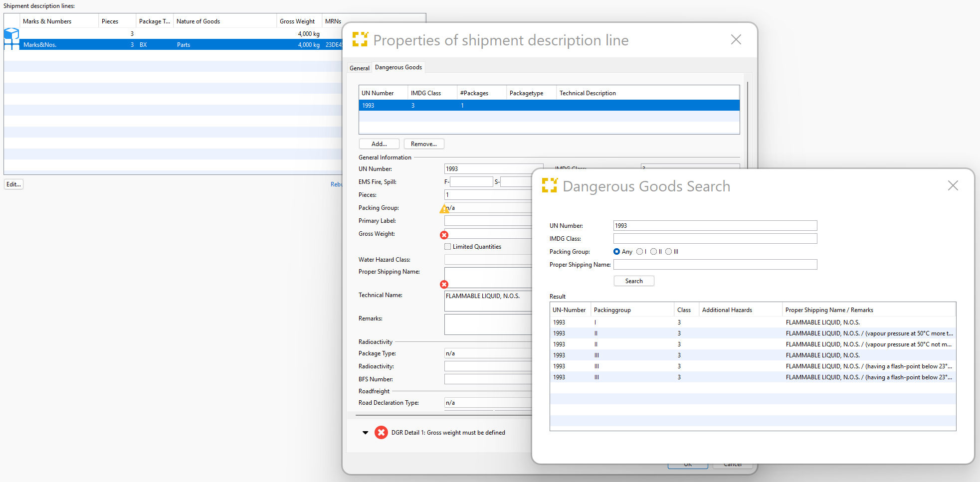The width and height of the screenshot is (980, 482).
Task: Close the Properties of shipment description line dialog
Action: click(736, 39)
